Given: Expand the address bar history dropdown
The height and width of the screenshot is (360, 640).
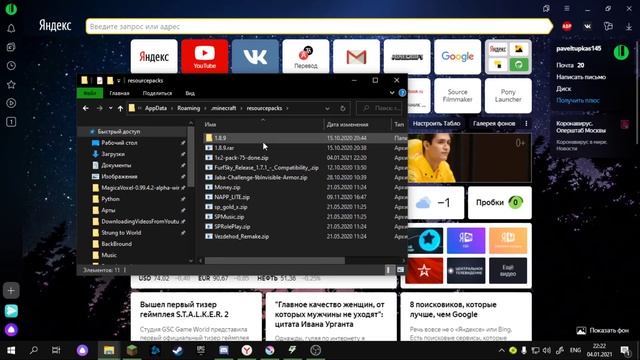Looking at the screenshot, I should (327, 108).
